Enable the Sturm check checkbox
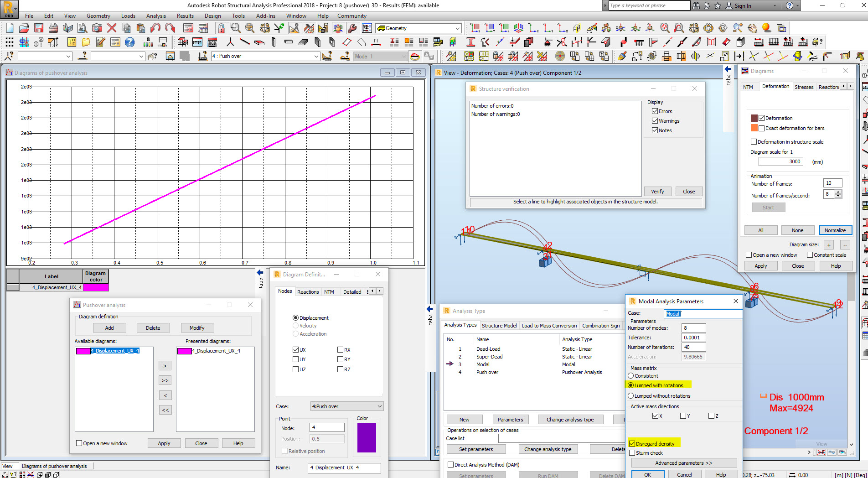Image resolution: width=868 pixels, height=478 pixels. click(632, 453)
